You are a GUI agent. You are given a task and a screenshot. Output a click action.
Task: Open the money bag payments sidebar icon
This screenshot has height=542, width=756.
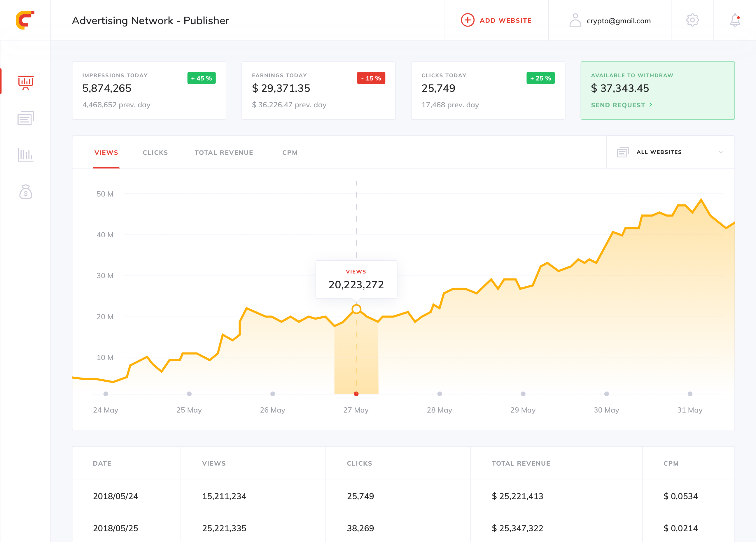point(26,192)
